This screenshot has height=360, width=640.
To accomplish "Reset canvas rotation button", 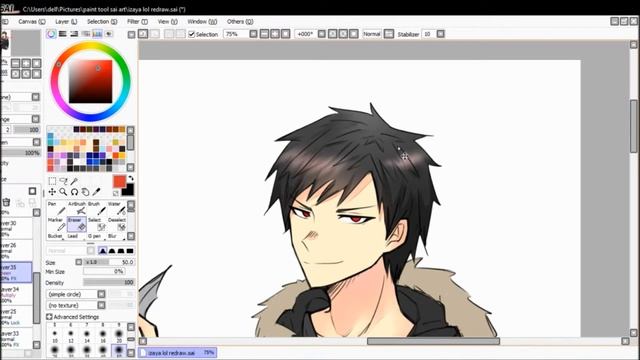I will click(x=354, y=34).
